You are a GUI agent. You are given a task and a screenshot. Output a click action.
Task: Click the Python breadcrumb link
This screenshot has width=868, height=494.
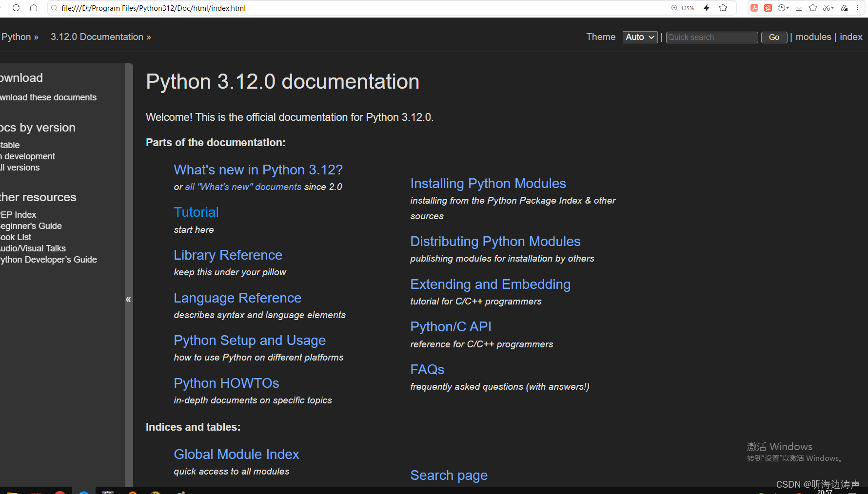point(16,37)
